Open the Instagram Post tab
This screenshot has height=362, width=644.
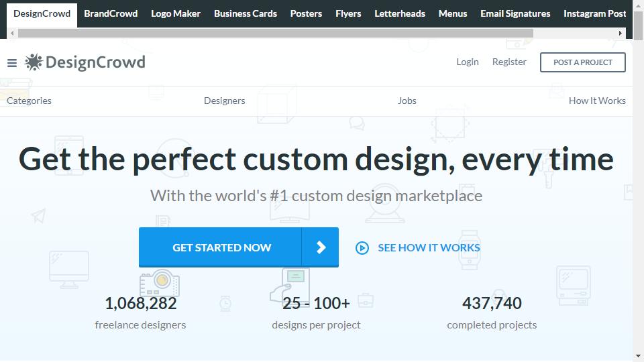click(594, 13)
